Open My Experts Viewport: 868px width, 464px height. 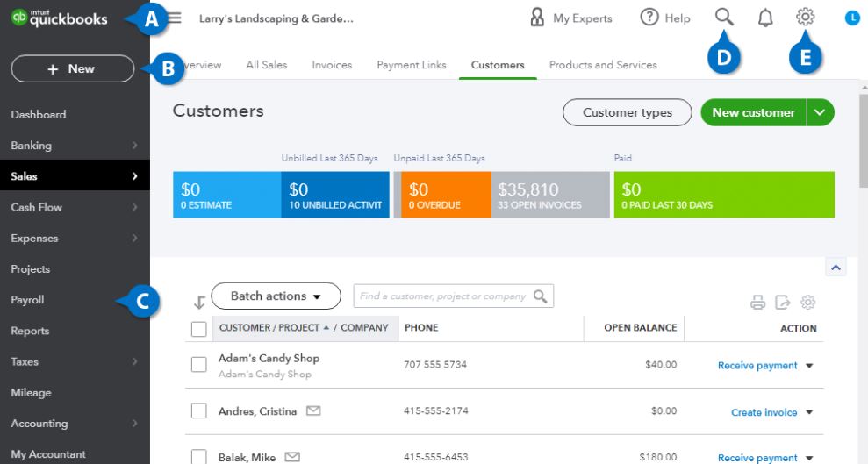pos(571,18)
